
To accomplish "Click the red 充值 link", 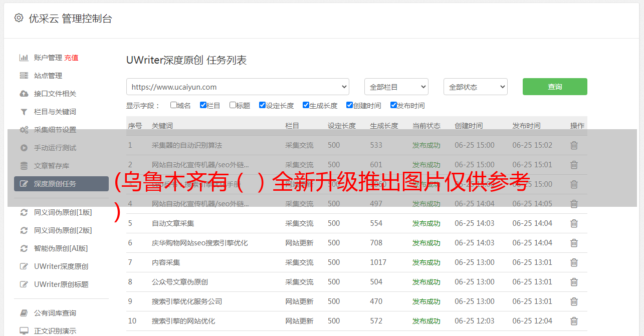I will (x=71, y=58).
